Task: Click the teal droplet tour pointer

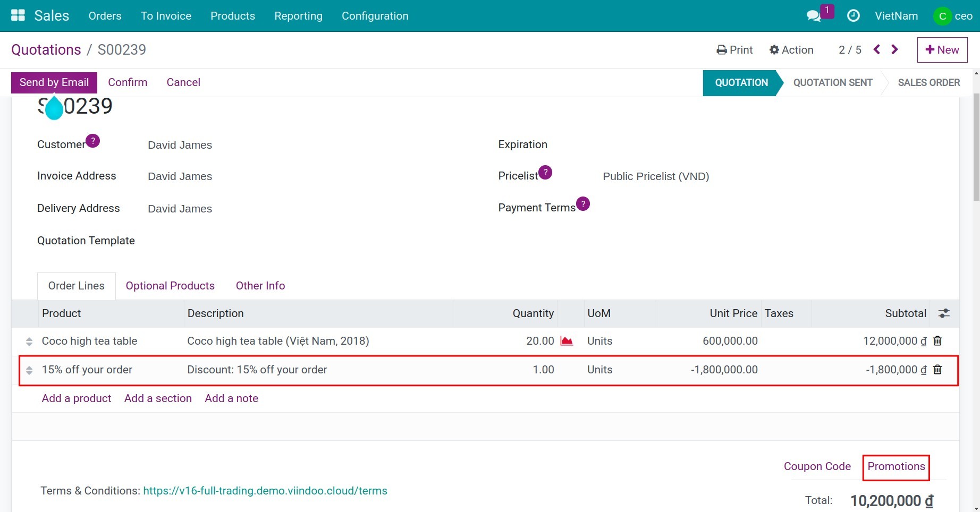Action: click(54, 108)
